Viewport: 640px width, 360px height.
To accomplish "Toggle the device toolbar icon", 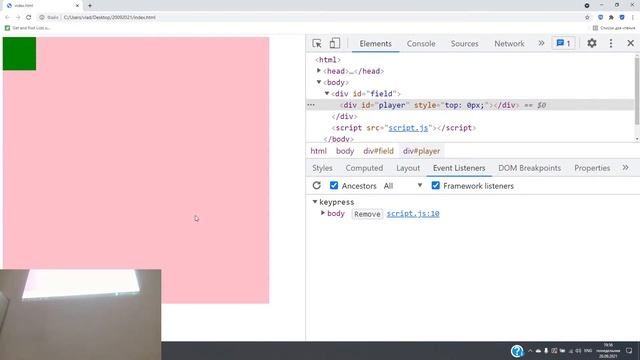I will (335, 43).
